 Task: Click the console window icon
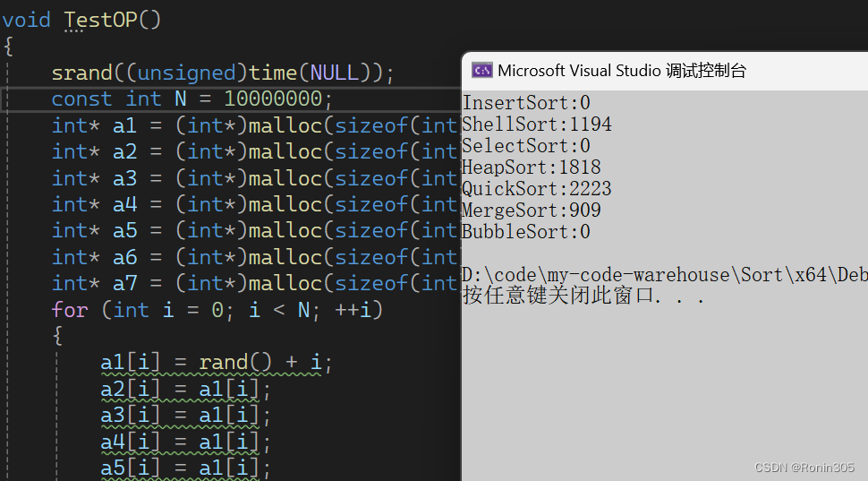click(x=481, y=71)
